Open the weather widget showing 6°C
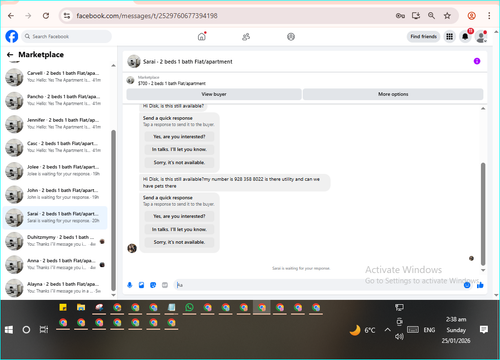The width and height of the screenshot is (500, 360). coord(362,330)
